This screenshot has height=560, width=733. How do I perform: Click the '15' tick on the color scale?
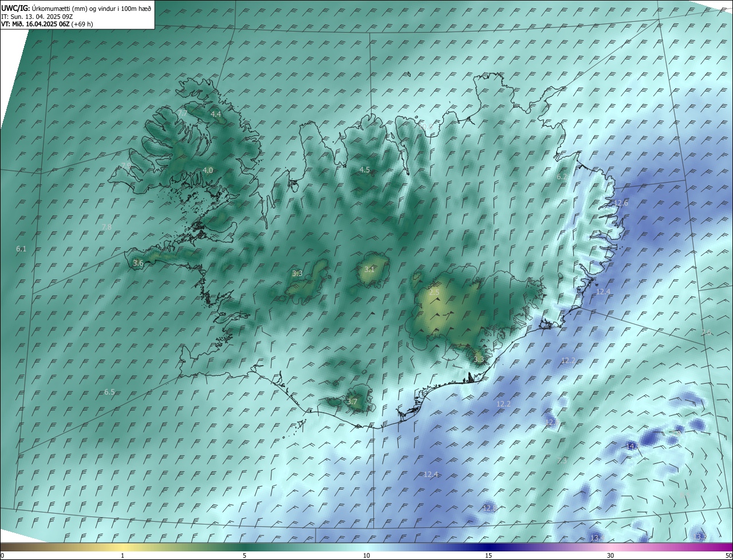488,555
